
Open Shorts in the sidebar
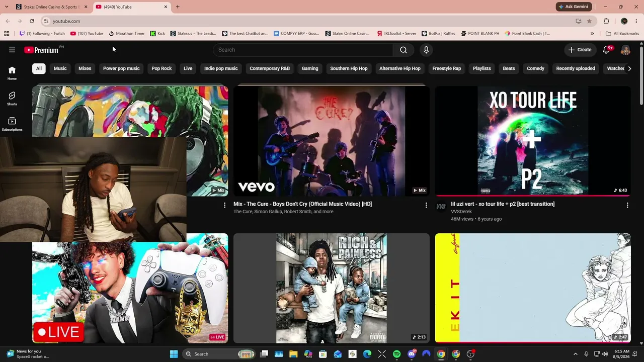pos(12,98)
